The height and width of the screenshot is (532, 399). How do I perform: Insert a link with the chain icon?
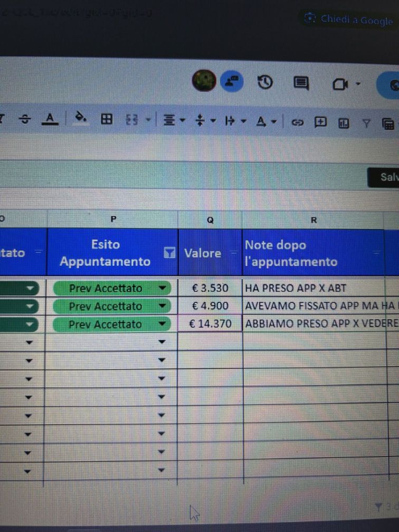click(298, 122)
